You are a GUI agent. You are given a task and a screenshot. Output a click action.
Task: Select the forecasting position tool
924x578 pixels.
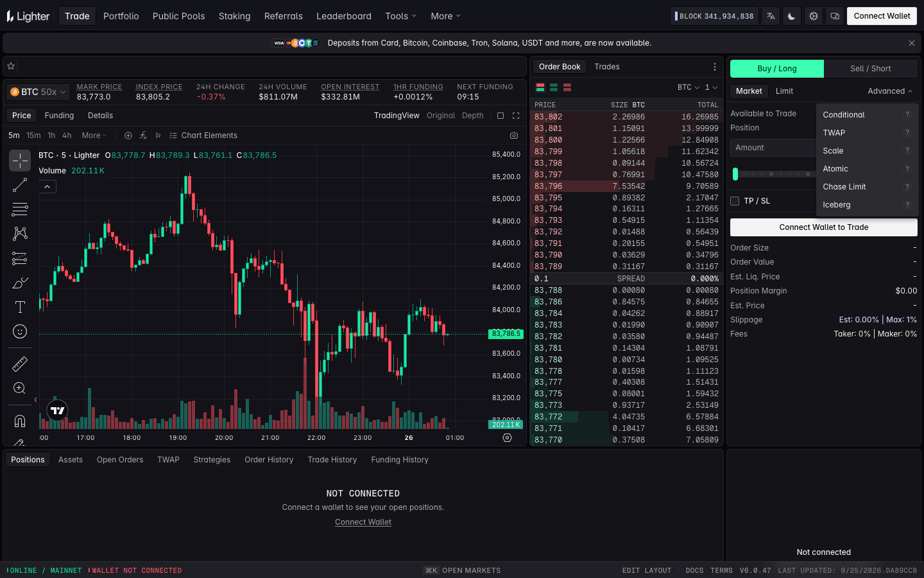(20, 258)
